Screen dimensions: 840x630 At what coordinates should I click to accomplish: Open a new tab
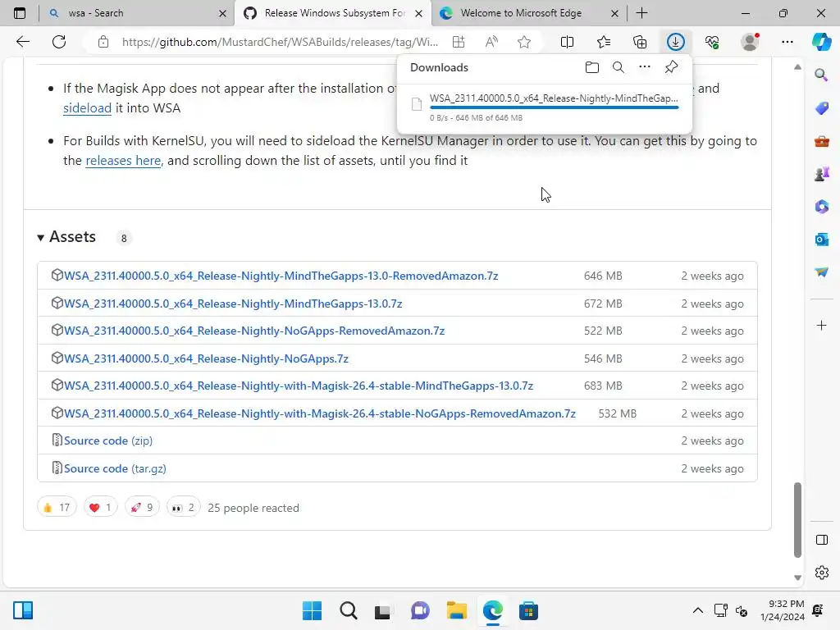click(641, 13)
